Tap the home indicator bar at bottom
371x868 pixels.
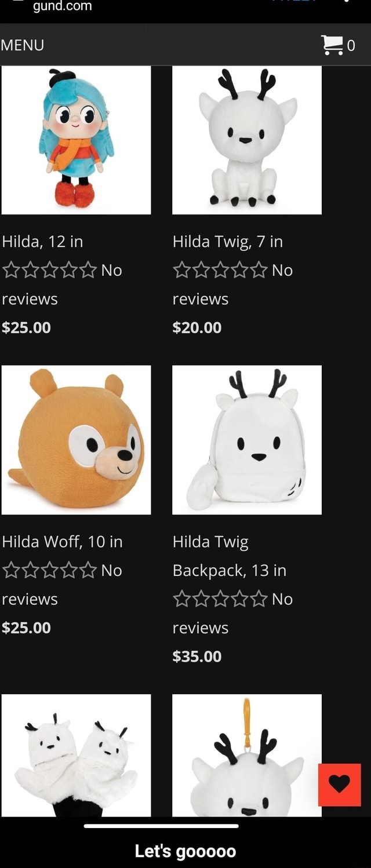coord(161,826)
